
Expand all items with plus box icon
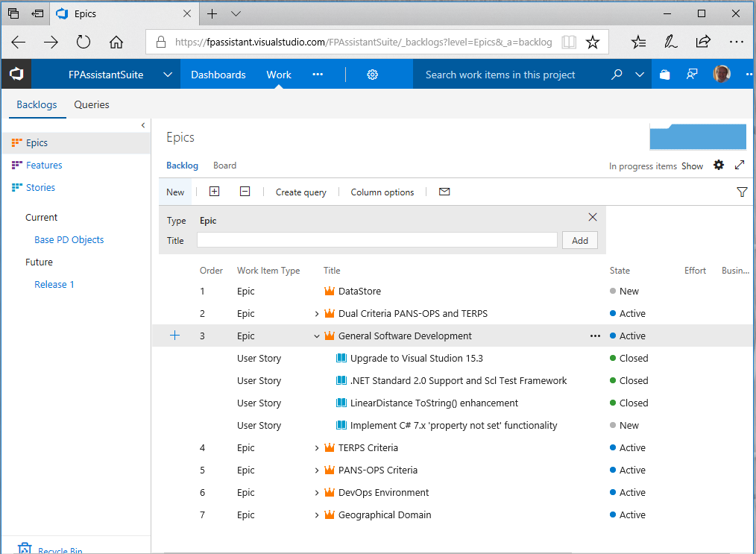[x=215, y=192]
